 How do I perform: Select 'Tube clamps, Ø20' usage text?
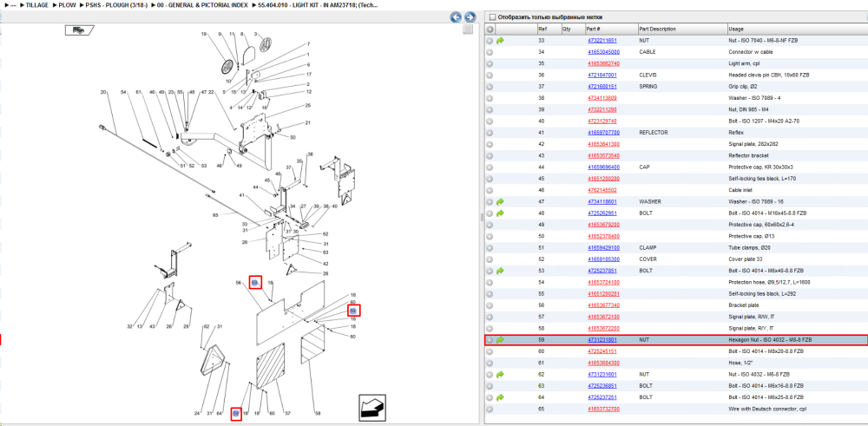[748, 247]
